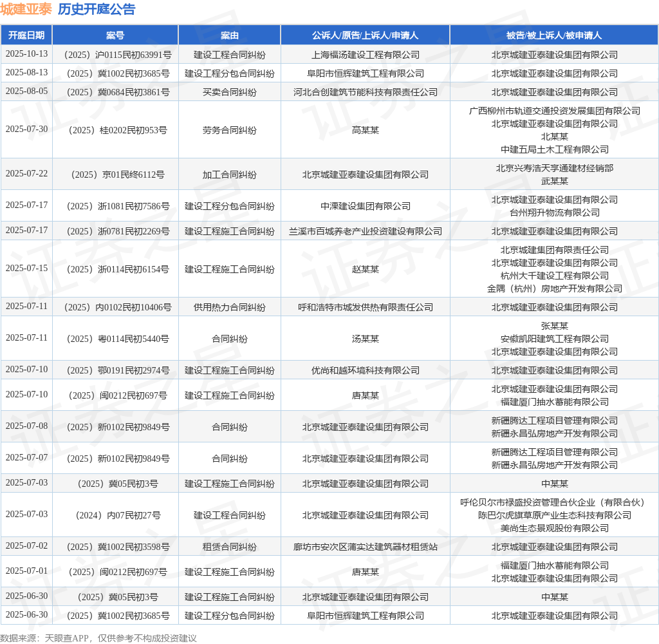
Task: Click defendant 杭州大千建设工程有限公司
Action: click(554, 276)
